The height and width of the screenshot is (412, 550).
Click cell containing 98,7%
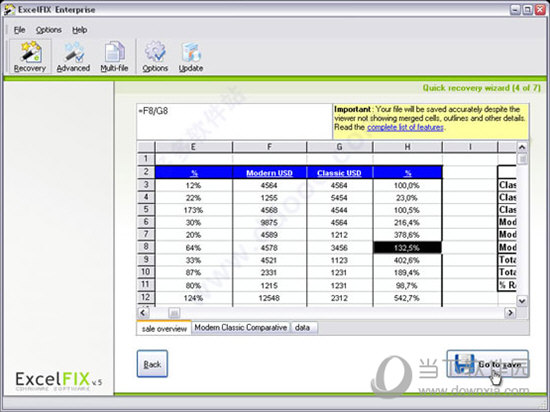[407, 285]
